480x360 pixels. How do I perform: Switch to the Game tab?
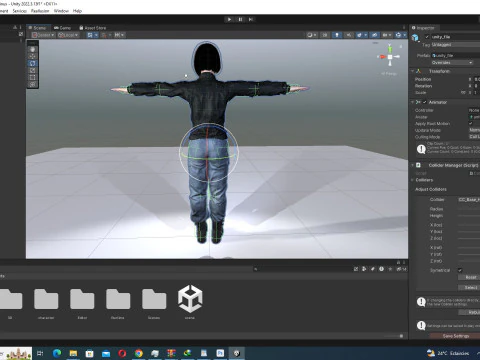point(62,28)
